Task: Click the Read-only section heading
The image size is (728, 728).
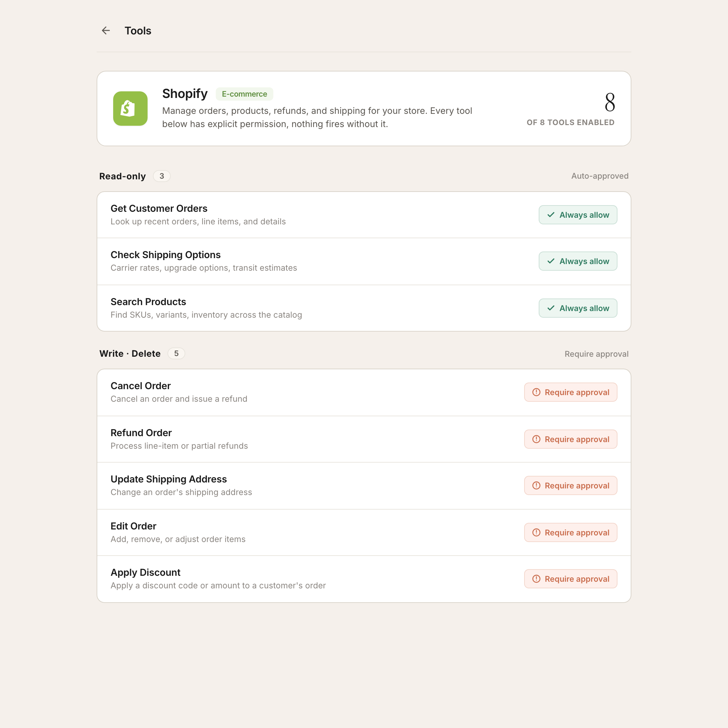Action: tap(122, 176)
